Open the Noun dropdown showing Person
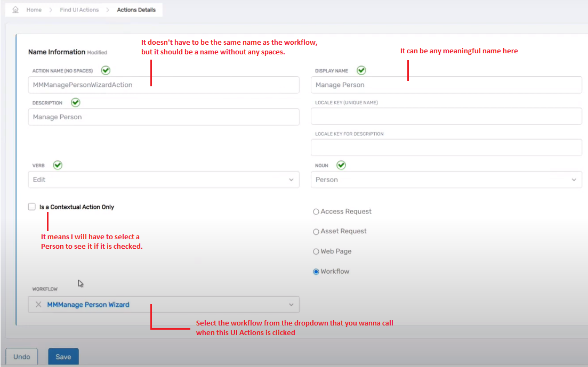This screenshot has width=588, height=367. pos(446,180)
